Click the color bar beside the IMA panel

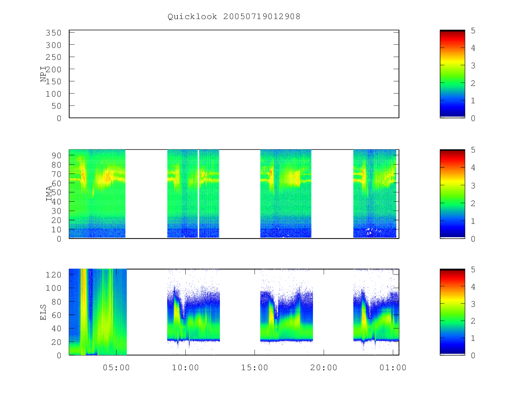(452, 194)
